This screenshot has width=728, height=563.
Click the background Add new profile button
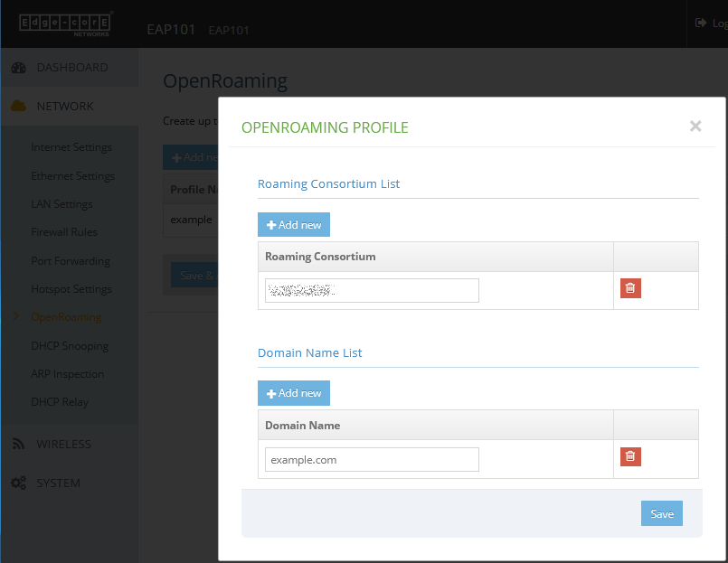(191, 157)
